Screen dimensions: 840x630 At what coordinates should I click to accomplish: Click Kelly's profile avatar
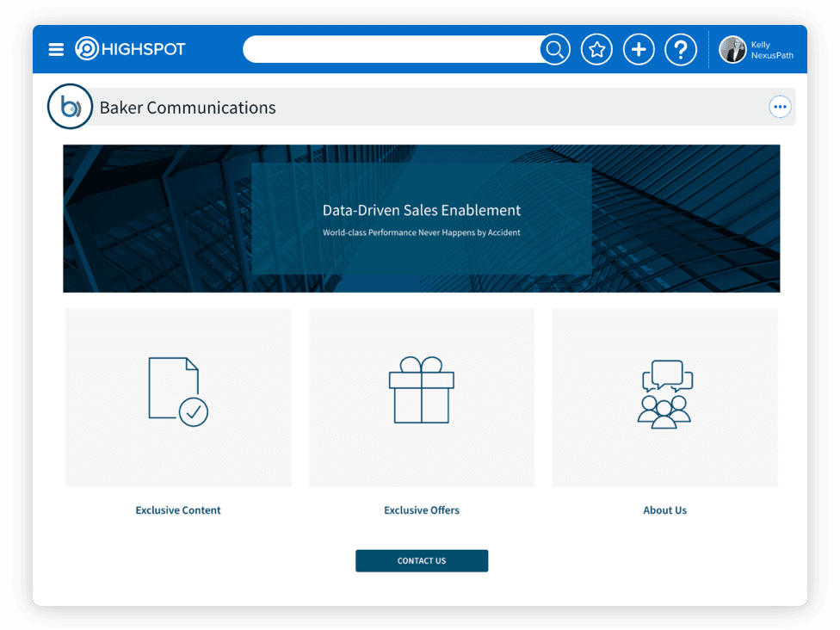tap(732, 49)
